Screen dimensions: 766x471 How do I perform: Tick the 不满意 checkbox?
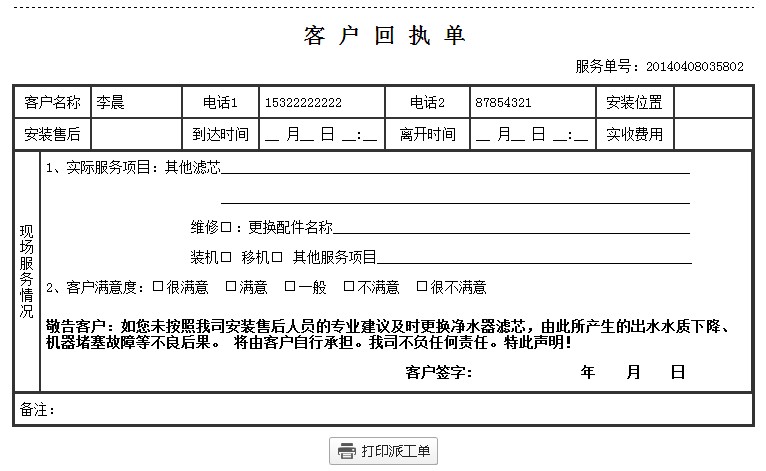point(349,287)
